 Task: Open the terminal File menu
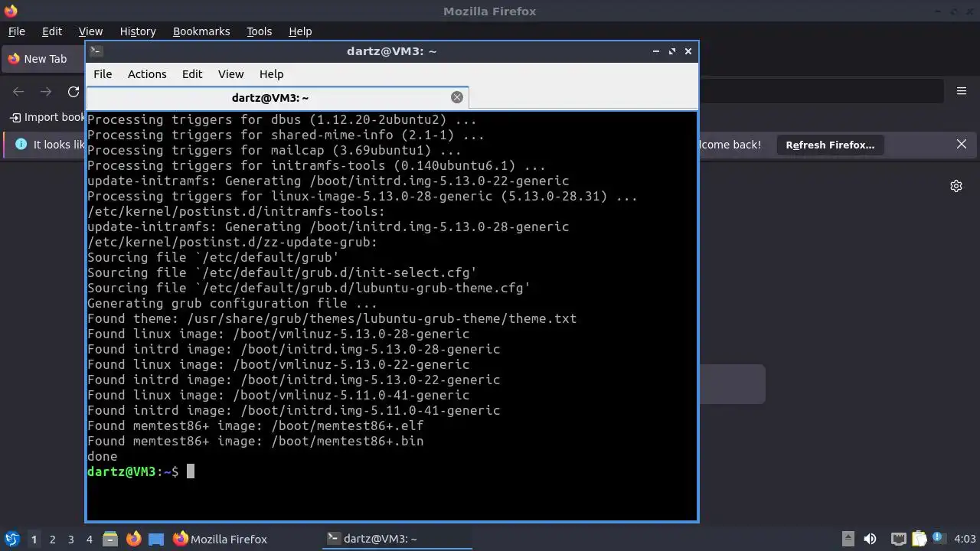pos(103,74)
